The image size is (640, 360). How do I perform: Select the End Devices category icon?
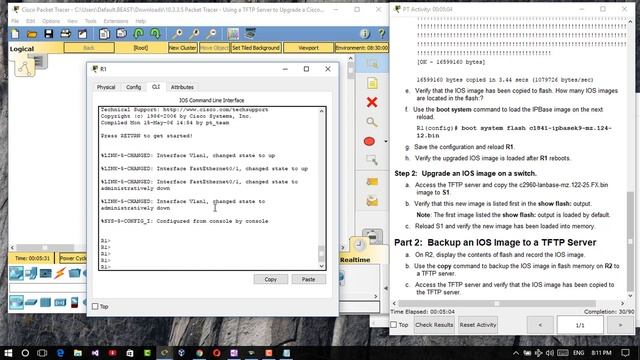(x=31, y=273)
